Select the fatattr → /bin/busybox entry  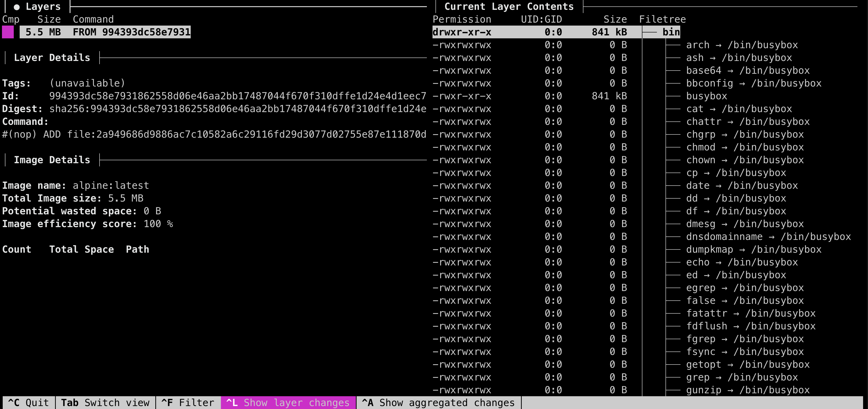tap(751, 313)
